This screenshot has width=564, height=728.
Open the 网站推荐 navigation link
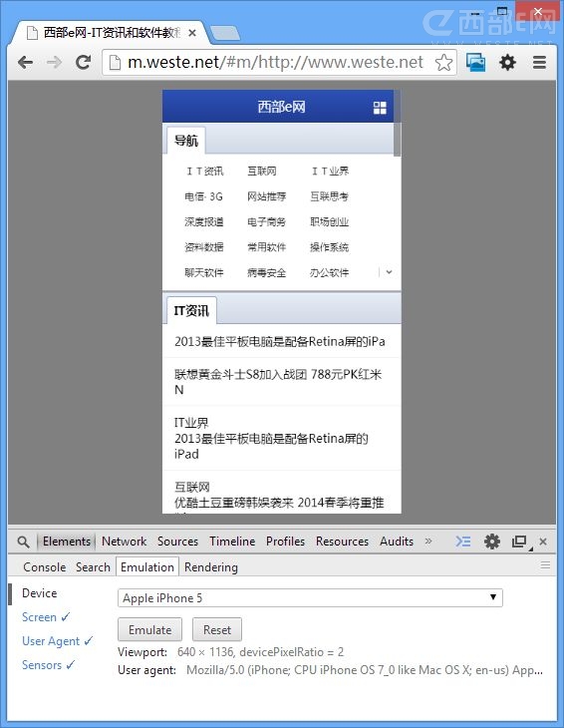[267, 196]
